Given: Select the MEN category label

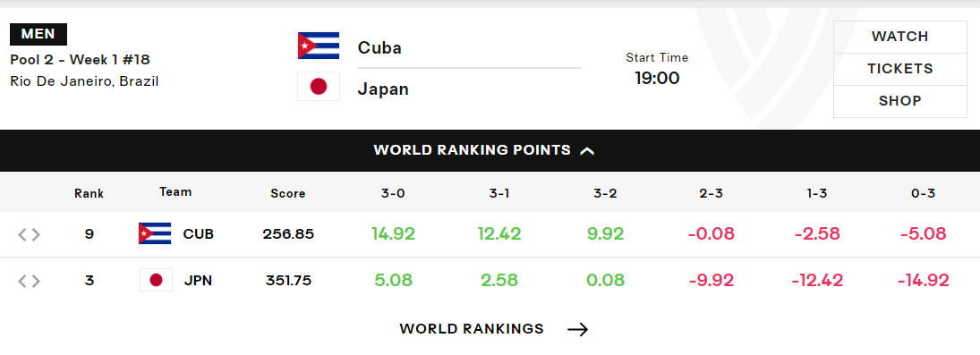Looking at the screenshot, I should coord(38,34).
